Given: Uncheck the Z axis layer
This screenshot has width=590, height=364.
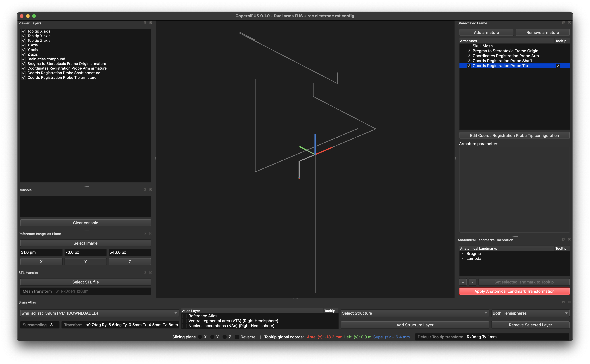Looking at the screenshot, I should click(x=23, y=54).
